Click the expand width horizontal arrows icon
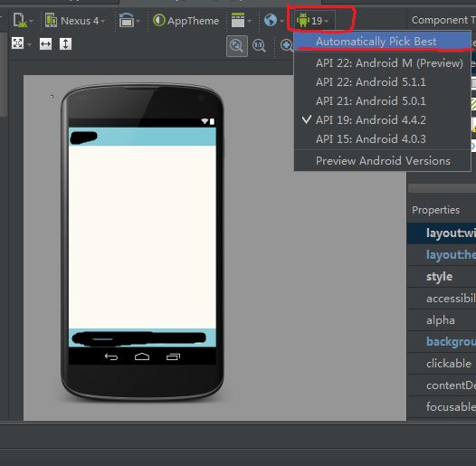476x466 pixels. tap(45, 44)
